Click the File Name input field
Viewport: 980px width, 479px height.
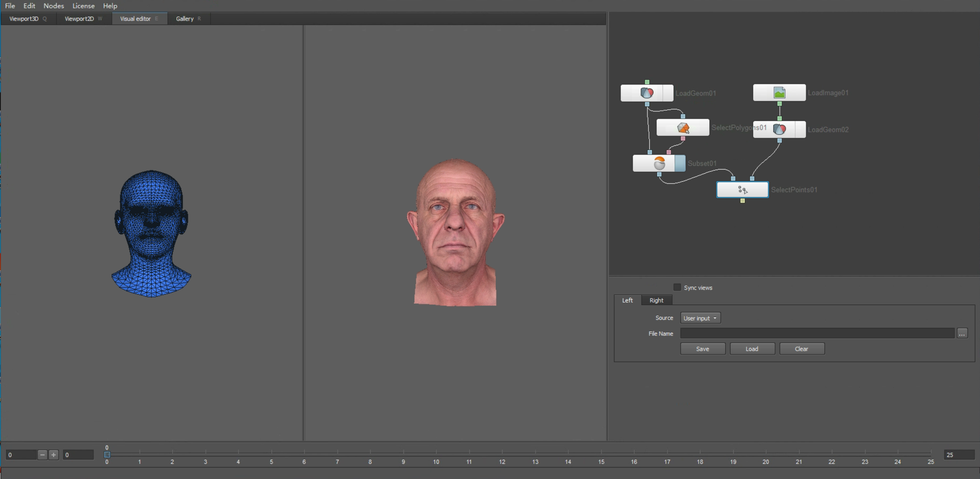point(817,333)
